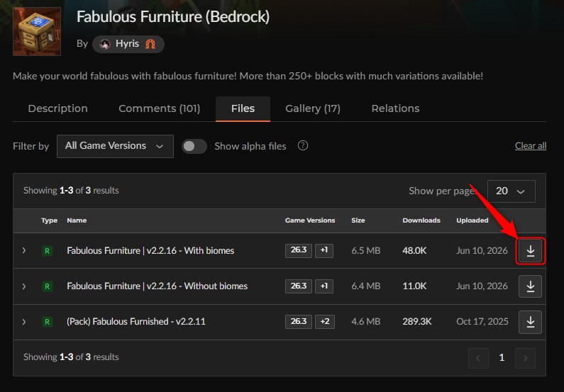This screenshot has height=392, width=564.
Task: Click the Size column header
Action: (358, 220)
